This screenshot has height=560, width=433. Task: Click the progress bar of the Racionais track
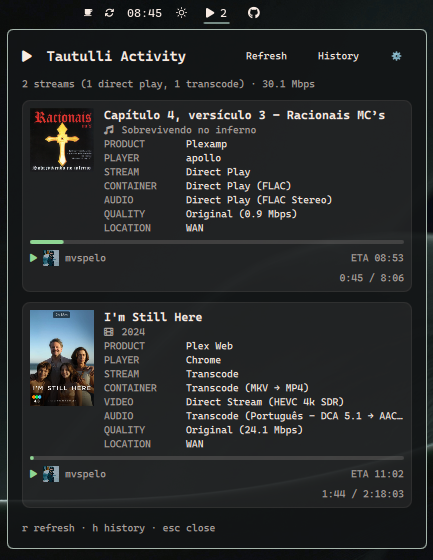point(217,242)
